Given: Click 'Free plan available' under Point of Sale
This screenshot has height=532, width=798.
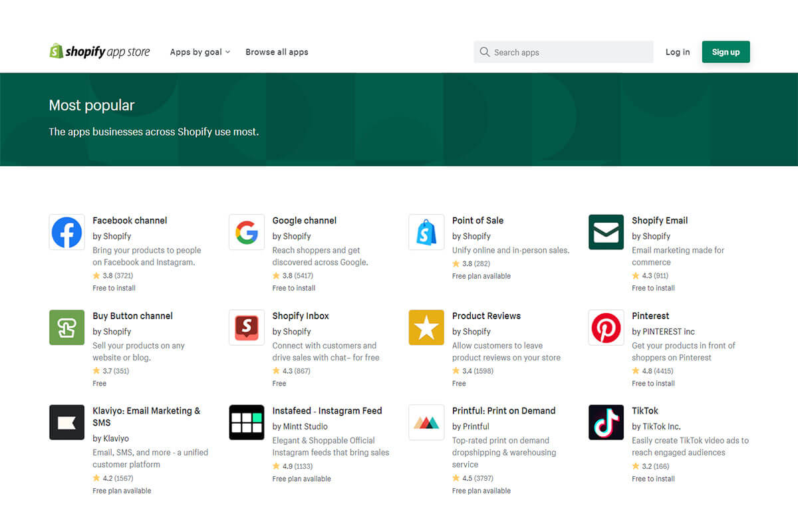Looking at the screenshot, I should pyautogui.click(x=481, y=276).
